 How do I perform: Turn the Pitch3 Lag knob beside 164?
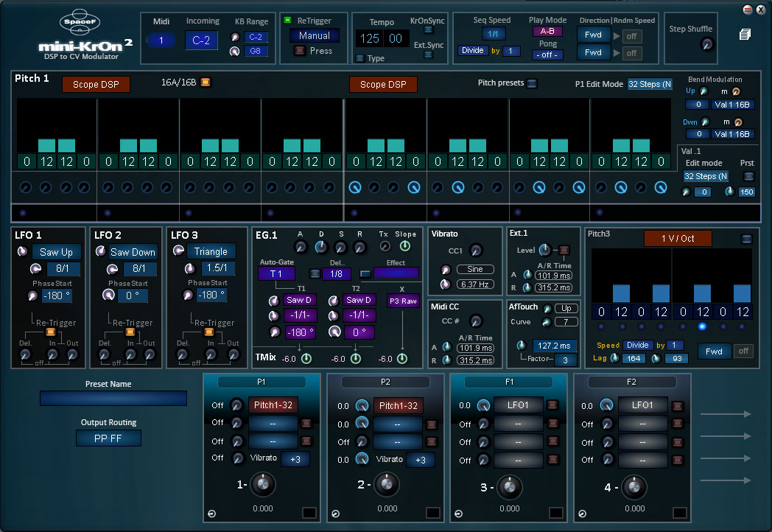(615, 358)
